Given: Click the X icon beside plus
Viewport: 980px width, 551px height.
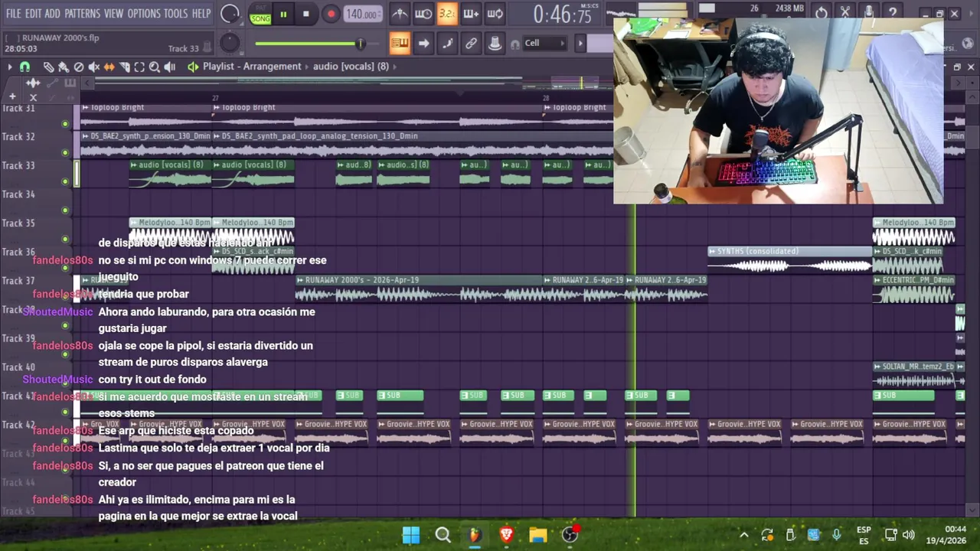Looking at the screenshot, I should [33, 97].
